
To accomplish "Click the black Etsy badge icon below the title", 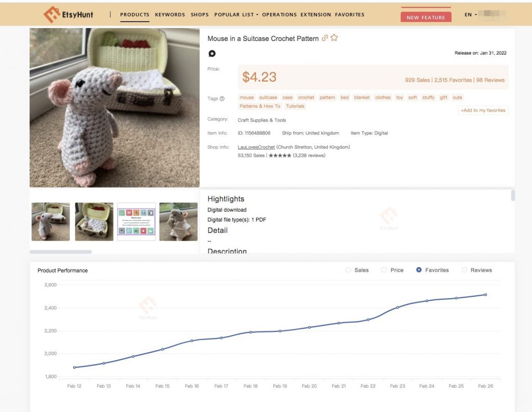I will click(212, 54).
